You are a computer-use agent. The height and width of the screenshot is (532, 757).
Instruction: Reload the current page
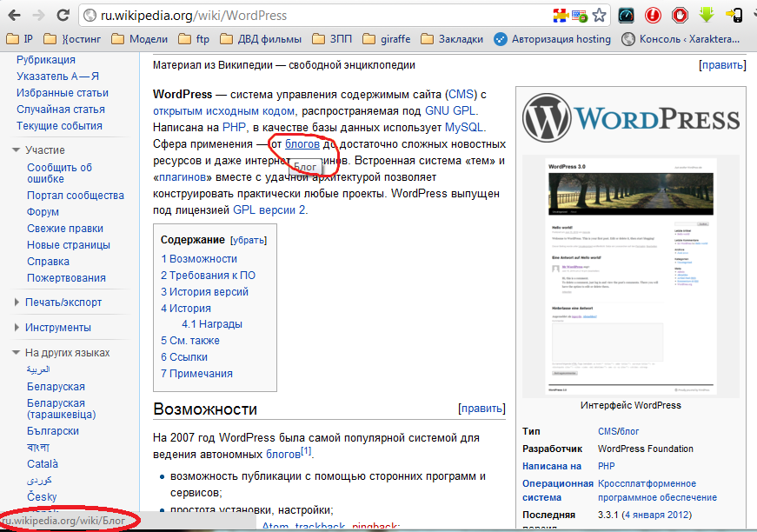63,16
